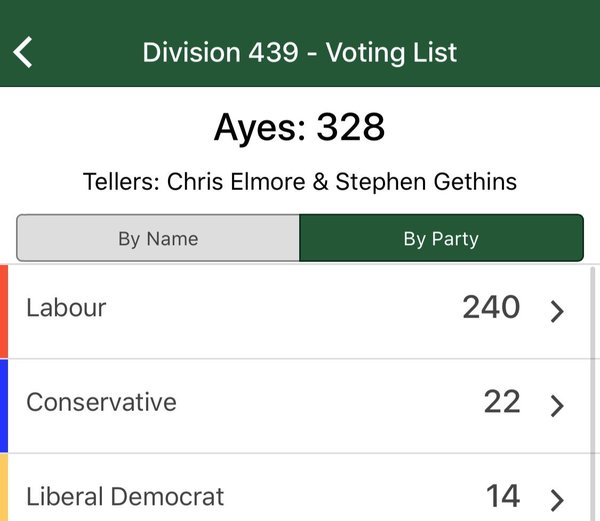Click the yellow Liberal Democrat color bar
Image resolution: width=600 pixels, height=521 pixels.
click(x=4, y=490)
